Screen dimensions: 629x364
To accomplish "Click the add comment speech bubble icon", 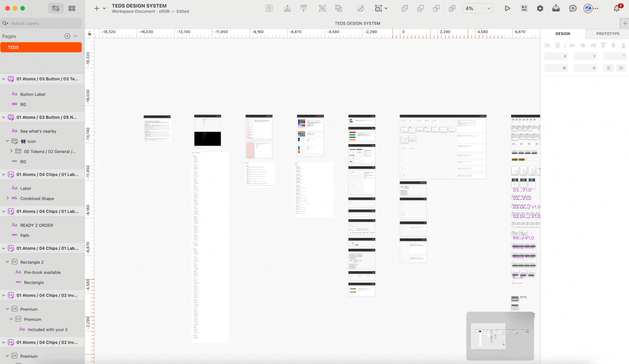I will click(x=573, y=8).
